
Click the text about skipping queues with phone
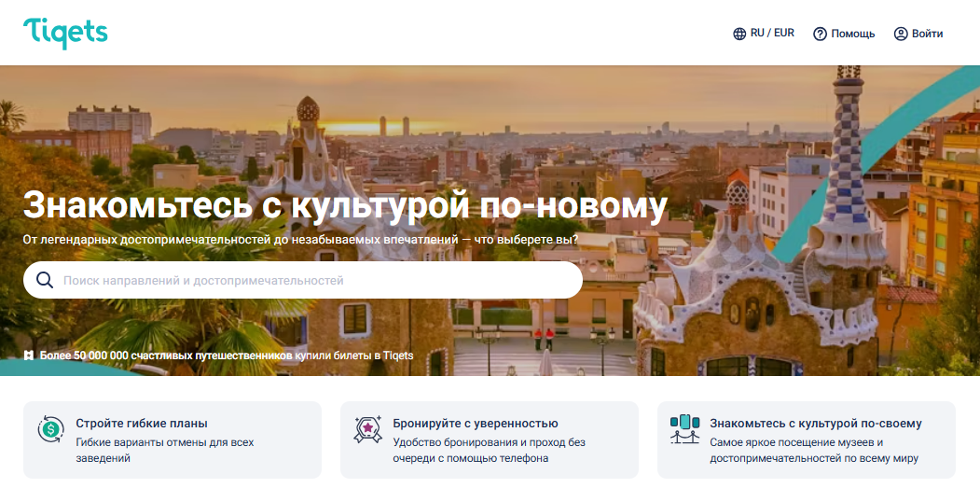(489, 450)
